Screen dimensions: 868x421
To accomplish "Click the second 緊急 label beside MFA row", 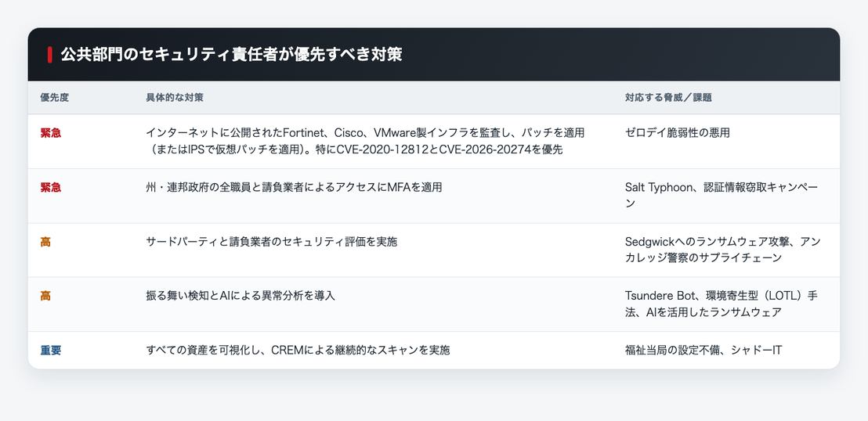I will pyautogui.click(x=50, y=188).
